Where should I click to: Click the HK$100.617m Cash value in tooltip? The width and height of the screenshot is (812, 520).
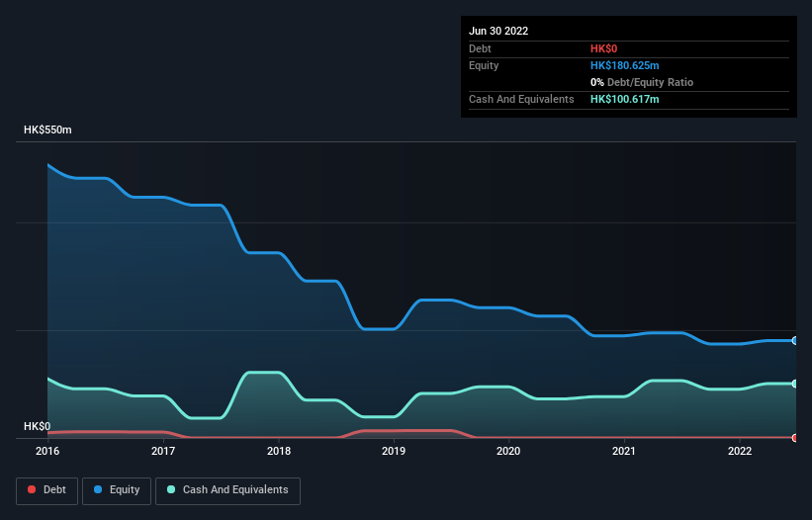(x=624, y=99)
